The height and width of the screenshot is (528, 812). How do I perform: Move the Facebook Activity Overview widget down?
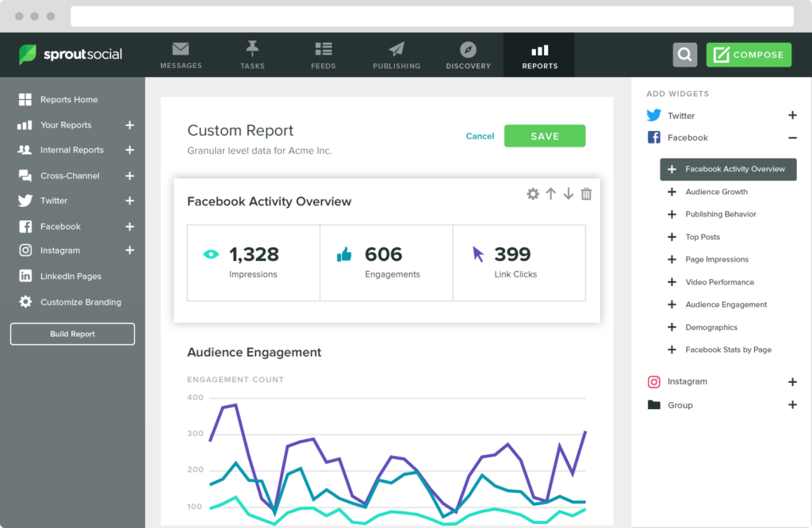[x=568, y=193]
